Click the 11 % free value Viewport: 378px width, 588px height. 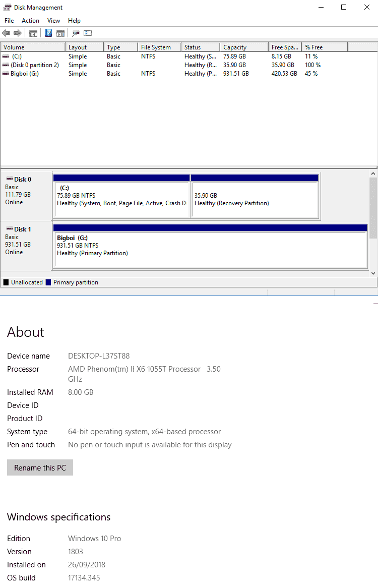coord(311,56)
